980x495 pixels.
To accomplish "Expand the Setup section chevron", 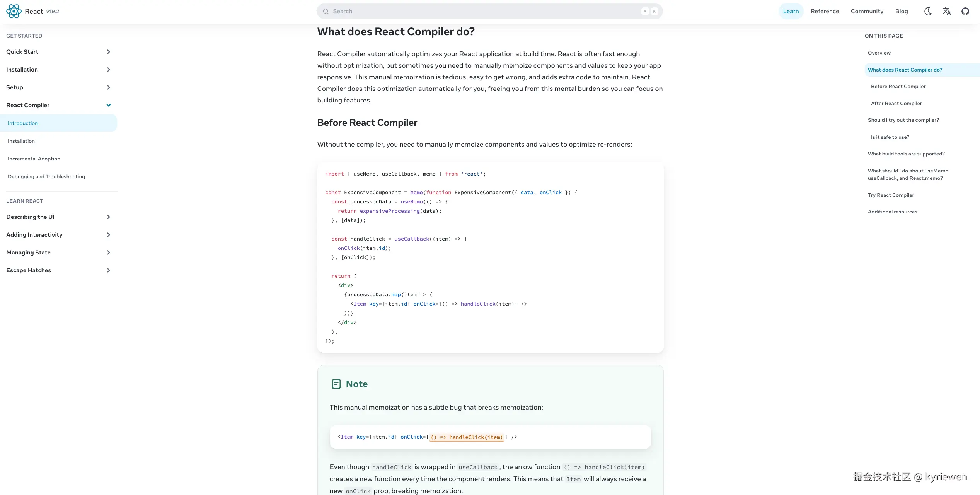I will [x=109, y=87].
